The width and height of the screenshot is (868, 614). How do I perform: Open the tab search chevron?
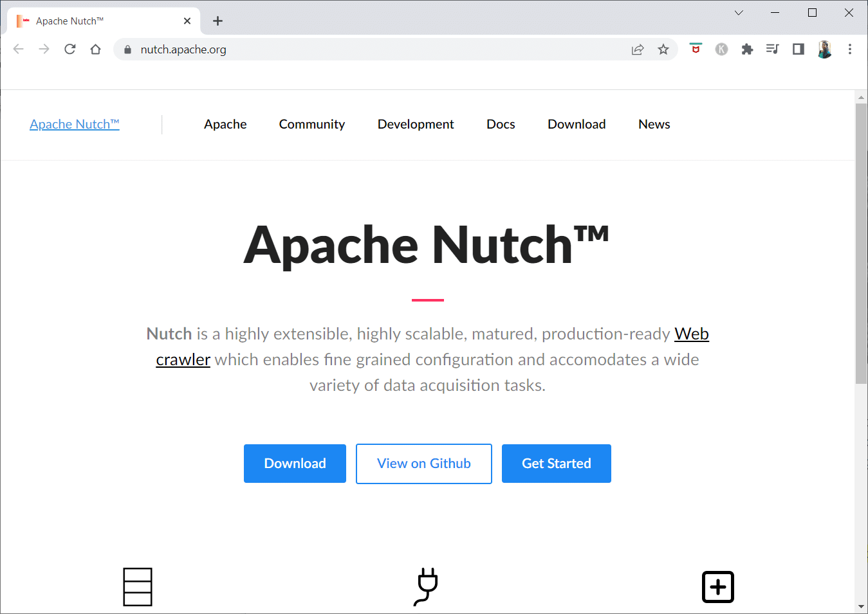point(739,13)
